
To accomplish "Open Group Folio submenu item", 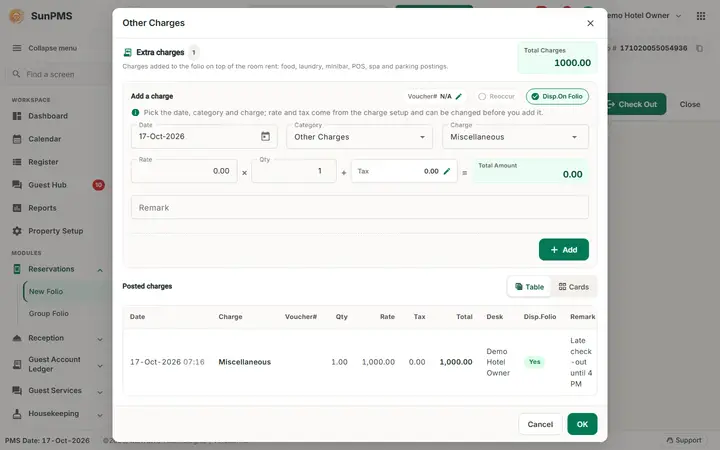I will [49, 313].
